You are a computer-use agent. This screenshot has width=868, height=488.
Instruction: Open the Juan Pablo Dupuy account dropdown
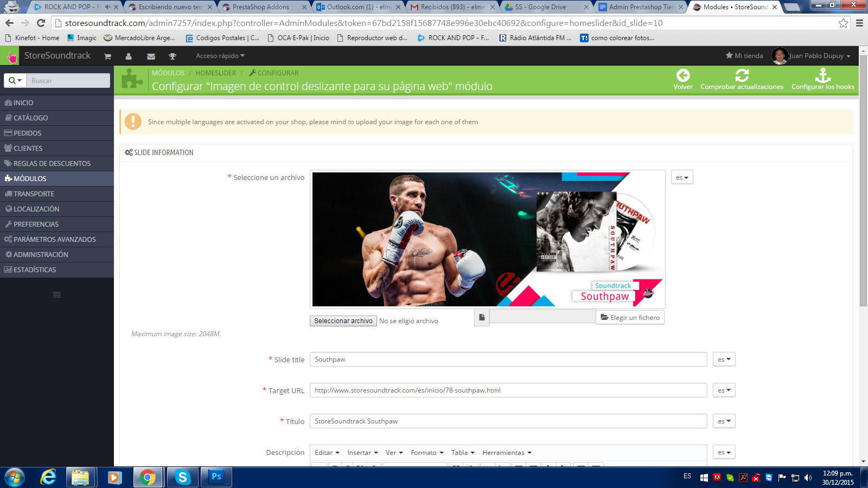click(x=820, y=56)
